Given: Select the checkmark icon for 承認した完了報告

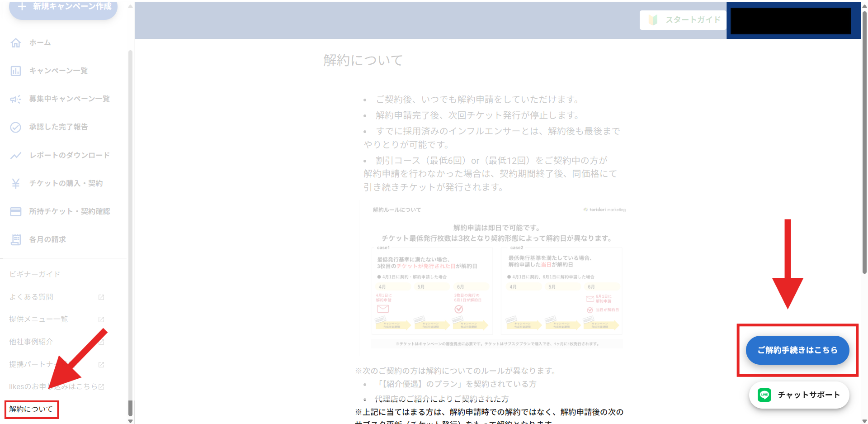Looking at the screenshot, I should pyautogui.click(x=16, y=127).
